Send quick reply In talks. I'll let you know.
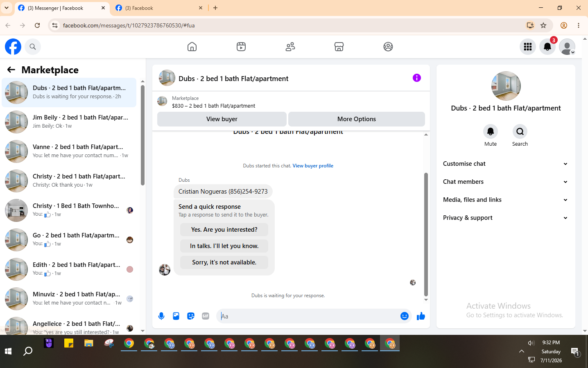The height and width of the screenshot is (368, 588). [x=224, y=246]
